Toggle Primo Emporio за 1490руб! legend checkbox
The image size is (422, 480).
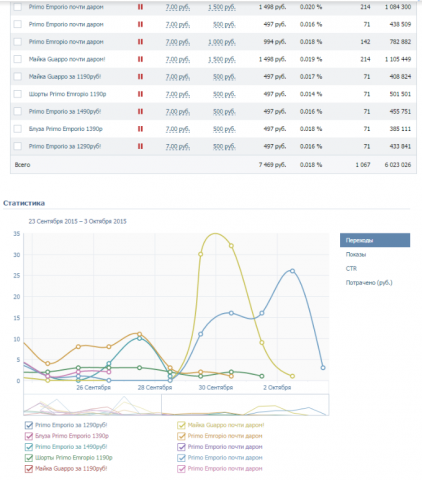click(29, 447)
